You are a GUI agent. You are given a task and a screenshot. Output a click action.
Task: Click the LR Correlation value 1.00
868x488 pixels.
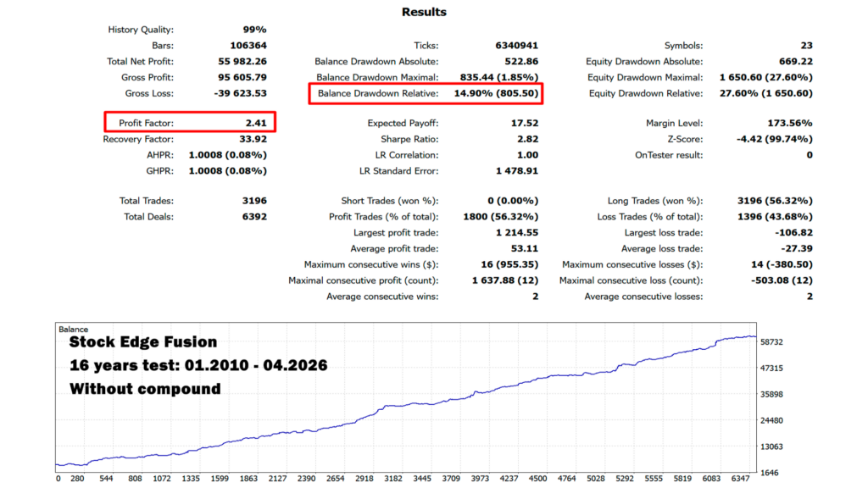click(x=527, y=155)
